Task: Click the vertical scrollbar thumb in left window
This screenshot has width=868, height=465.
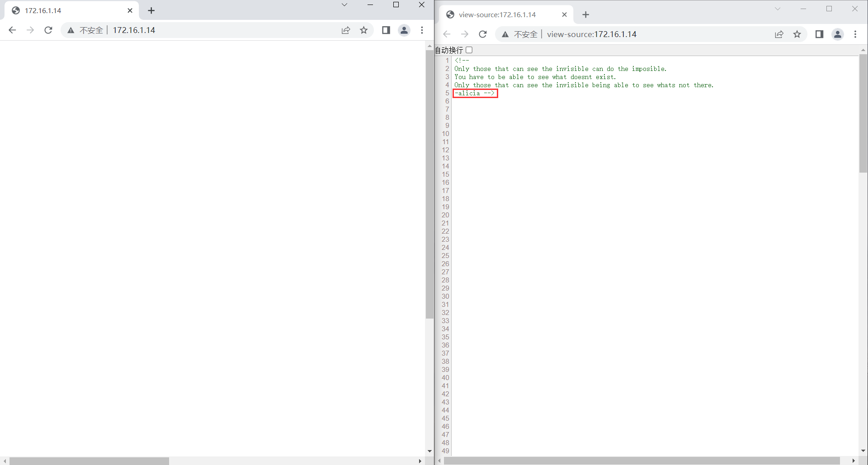Action: pos(429,184)
